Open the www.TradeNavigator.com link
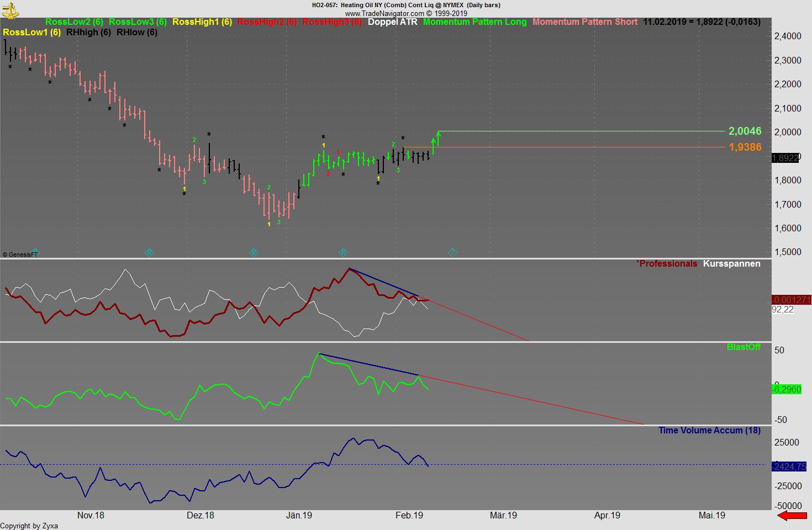This screenshot has width=812, height=530. pyautogui.click(x=385, y=13)
